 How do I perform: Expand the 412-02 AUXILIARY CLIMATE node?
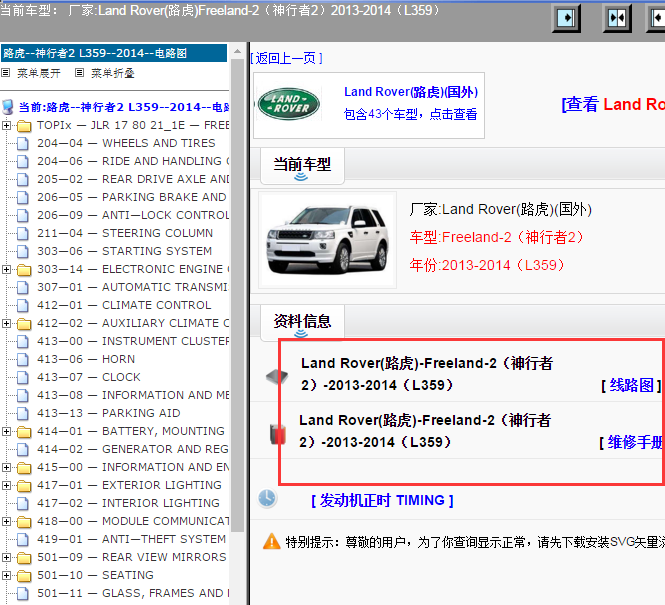pyautogui.click(x=6, y=323)
